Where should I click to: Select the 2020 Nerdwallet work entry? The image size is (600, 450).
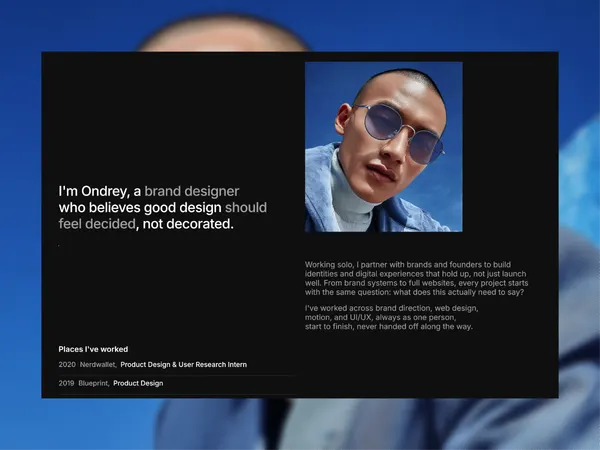(153, 365)
